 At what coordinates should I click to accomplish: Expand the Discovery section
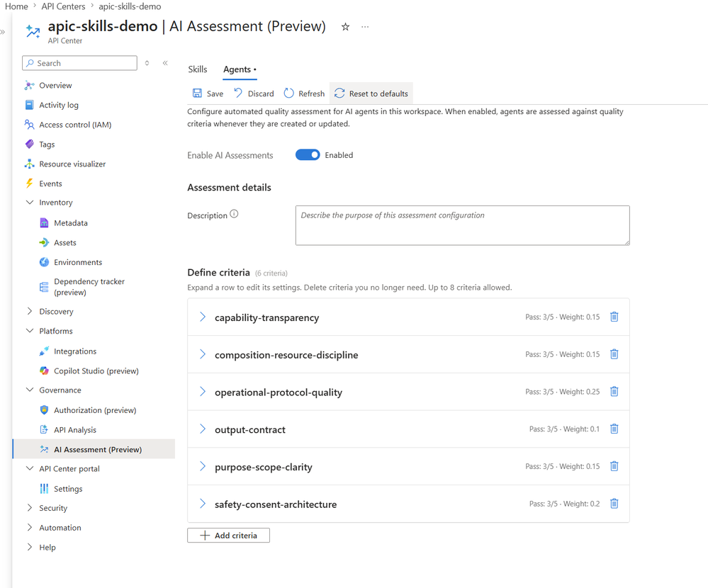30,311
